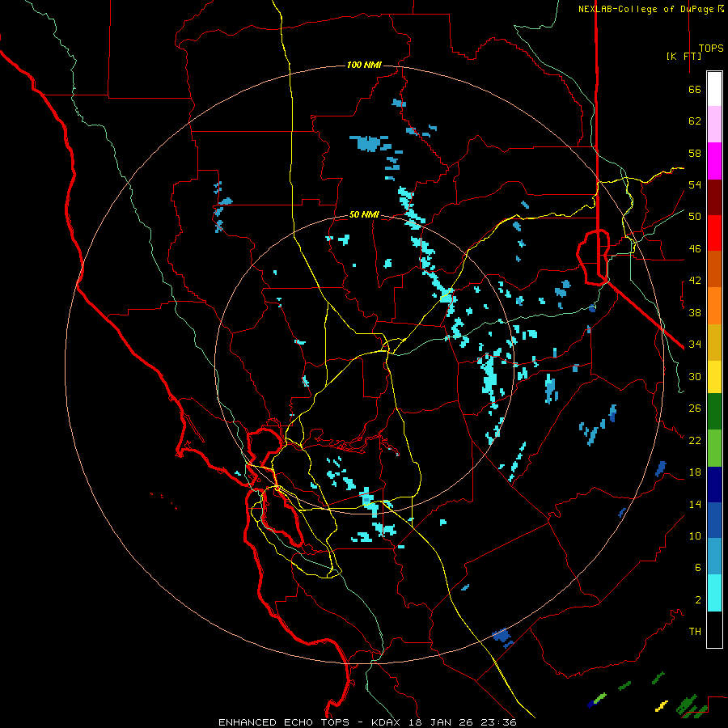The width and height of the screenshot is (728, 728).
Task: Click the '34' legend value
Action: coord(695,345)
